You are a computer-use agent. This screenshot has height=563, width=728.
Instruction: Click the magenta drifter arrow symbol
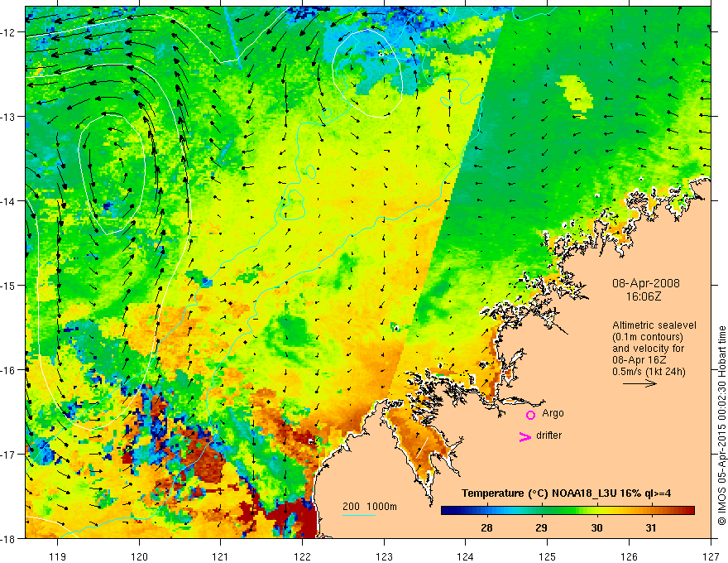(x=525, y=437)
